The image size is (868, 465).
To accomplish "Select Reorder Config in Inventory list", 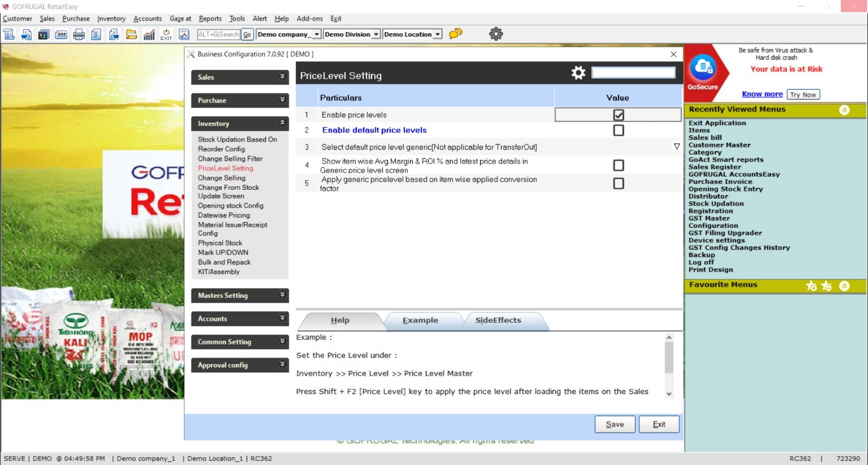I will [221, 149].
